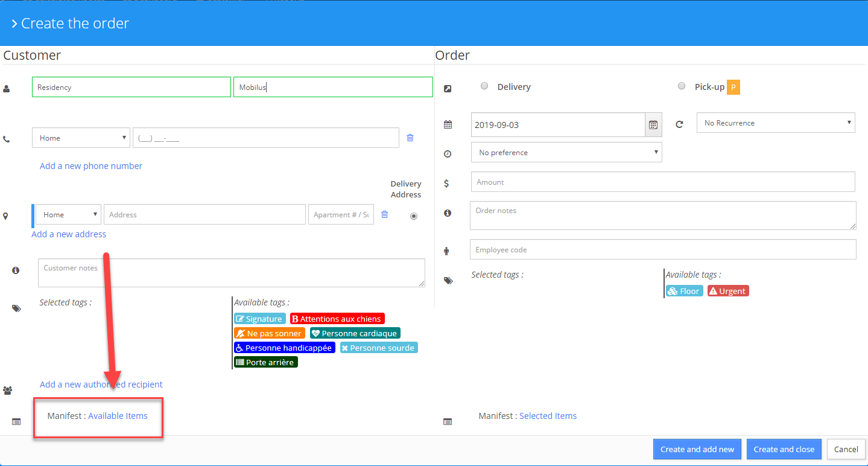
Task: Click the clock icon for time preference
Action: [x=448, y=154]
